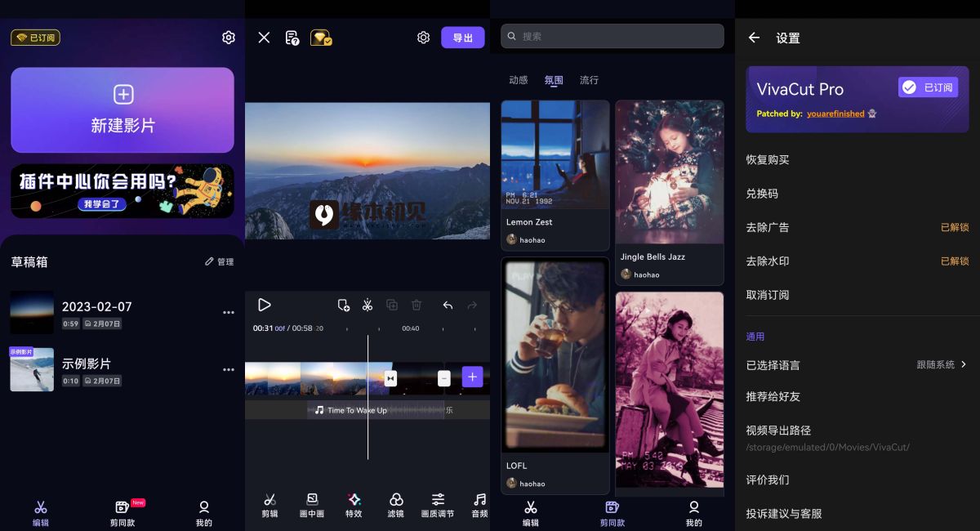Tap the 导出 export button
This screenshot has width=980, height=531.
coord(463,38)
